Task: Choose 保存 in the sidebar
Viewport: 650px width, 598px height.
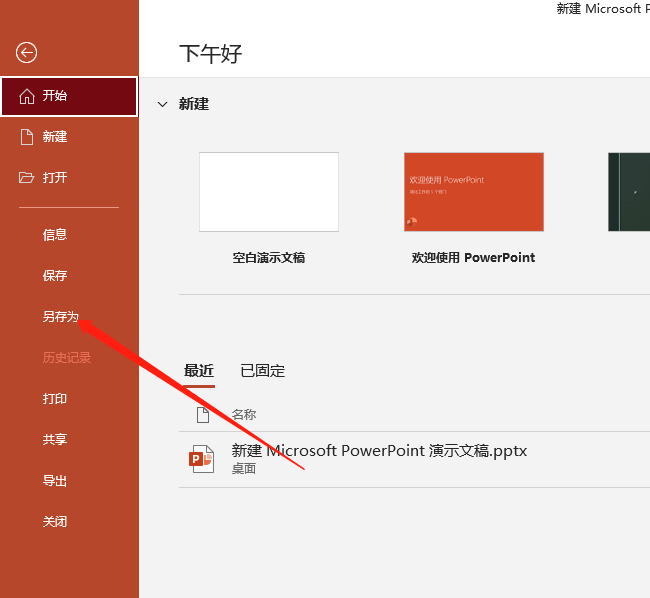Action: [x=55, y=276]
